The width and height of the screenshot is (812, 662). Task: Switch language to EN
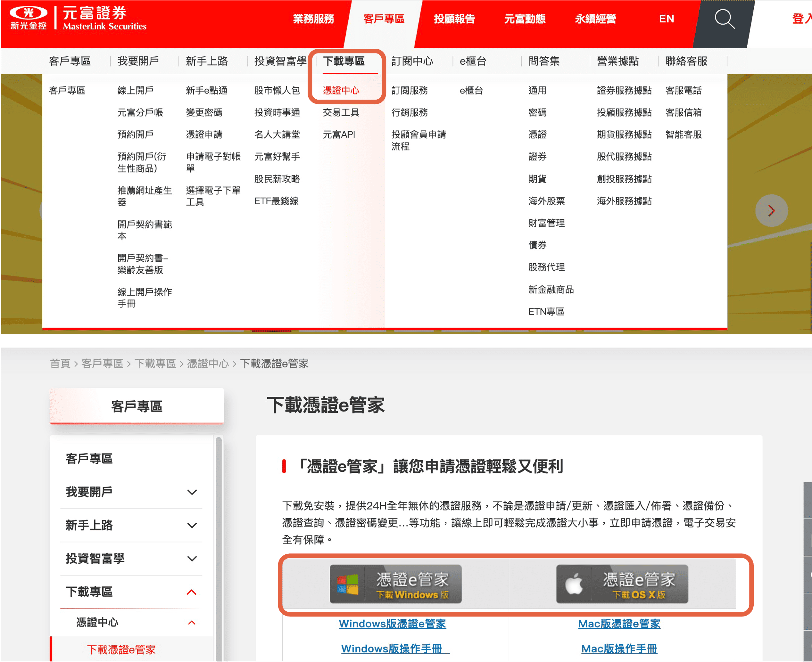pyautogui.click(x=667, y=19)
